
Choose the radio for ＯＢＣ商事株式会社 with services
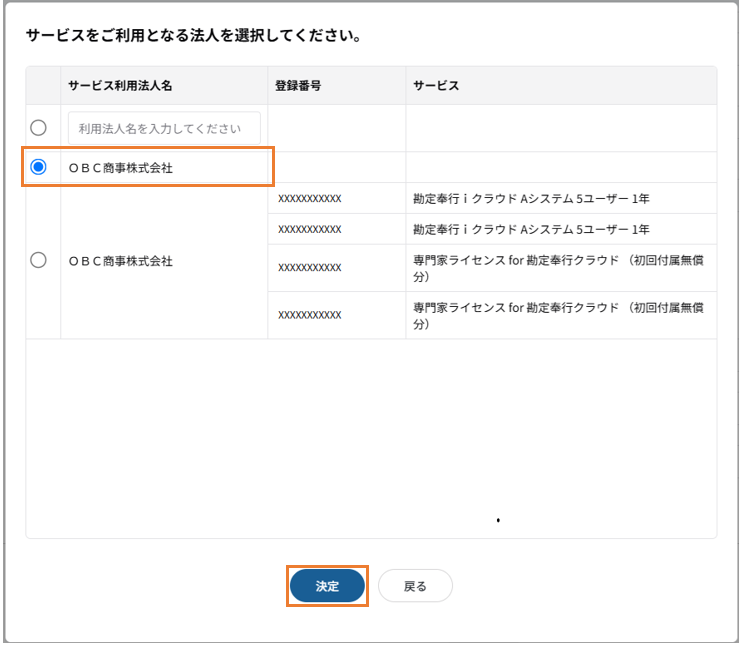(38, 260)
